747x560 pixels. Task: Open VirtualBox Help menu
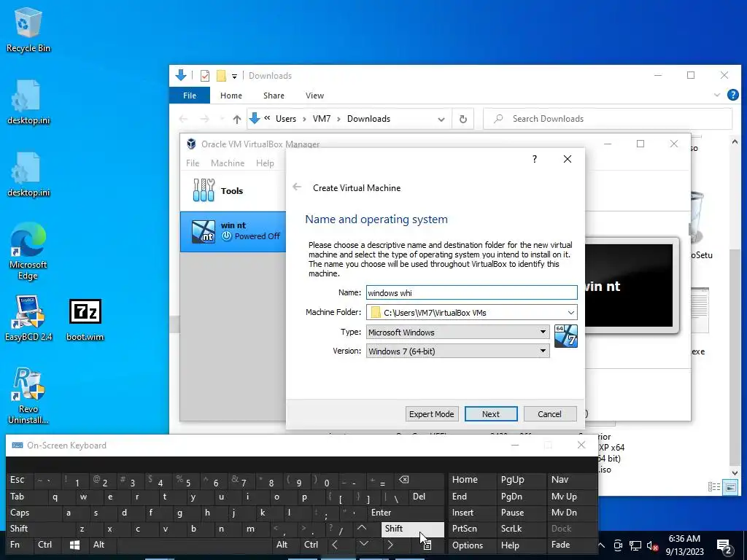pos(265,163)
